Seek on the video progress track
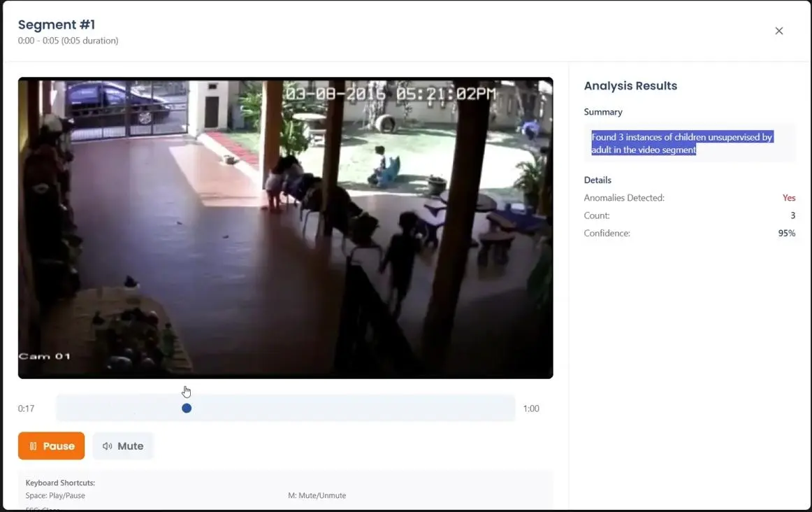Image resolution: width=812 pixels, height=512 pixels. point(285,408)
